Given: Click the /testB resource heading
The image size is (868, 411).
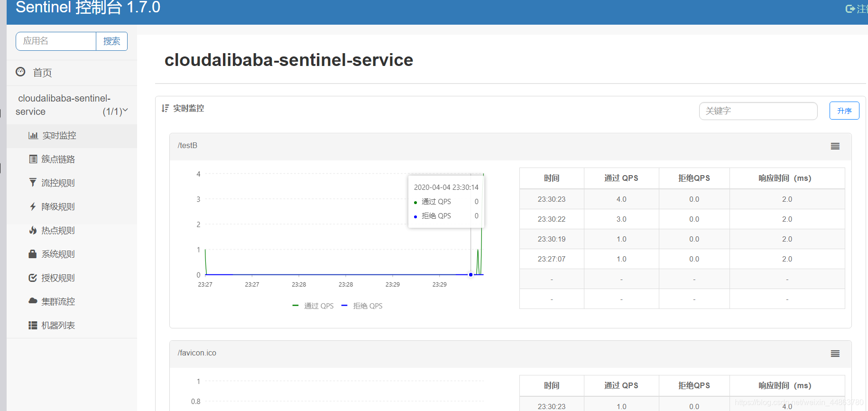Looking at the screenshot, I should click(187, 146).
